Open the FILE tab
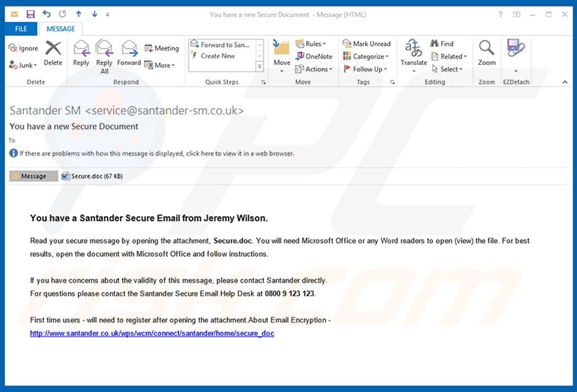 tap(20, 28)
